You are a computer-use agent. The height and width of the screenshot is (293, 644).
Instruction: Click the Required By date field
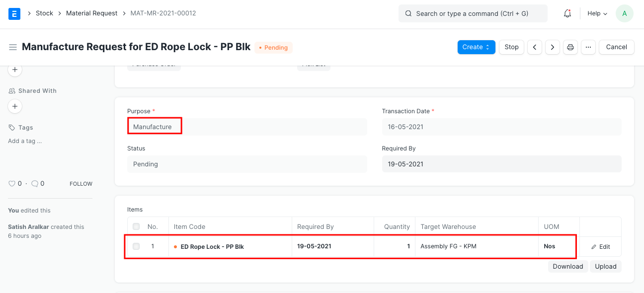[x=501, y=164]
